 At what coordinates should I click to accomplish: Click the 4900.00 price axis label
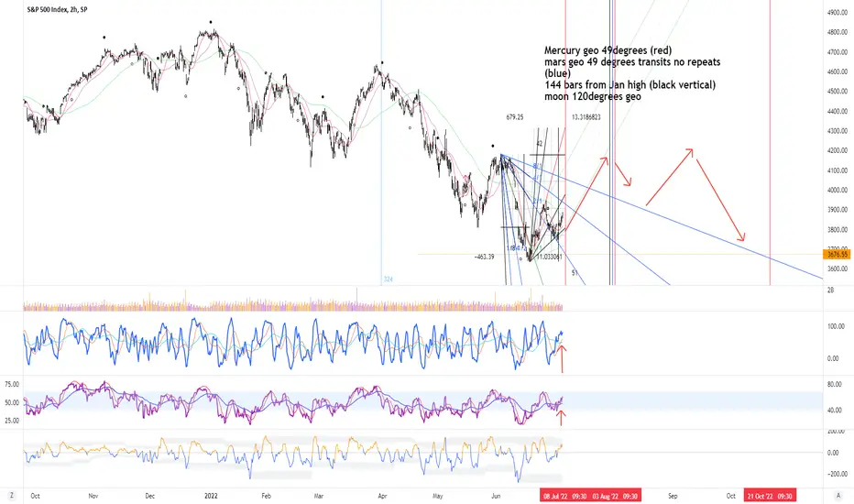point(838,13)
